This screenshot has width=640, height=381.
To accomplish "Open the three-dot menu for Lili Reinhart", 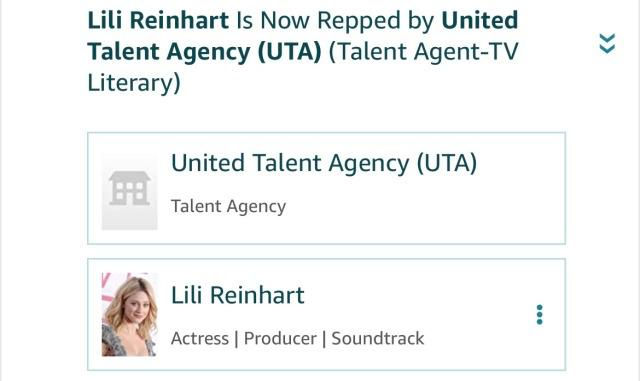I will [539, 314].
